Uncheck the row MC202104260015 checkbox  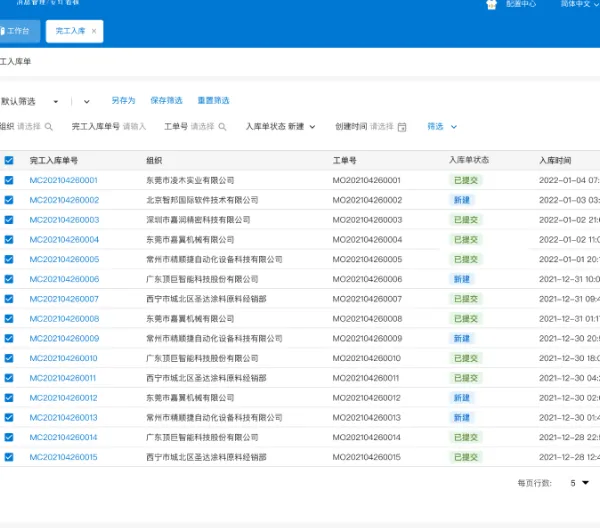click(9, 457)
